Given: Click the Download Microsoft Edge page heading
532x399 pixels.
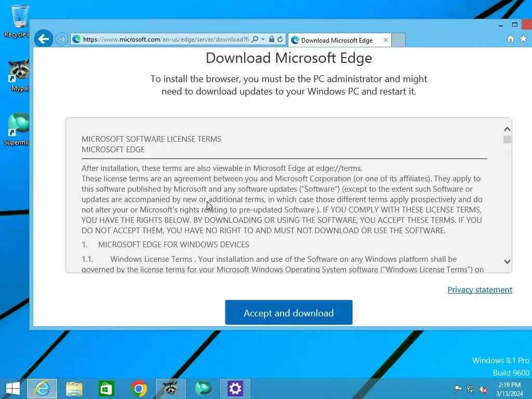Looking at the screenshot, I should click(x=289, y=58).
